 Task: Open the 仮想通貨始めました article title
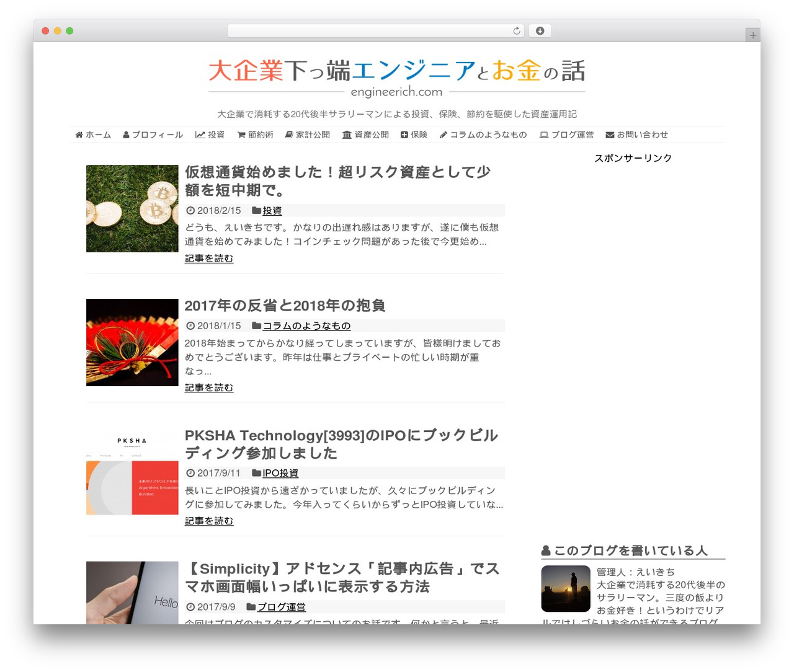[338, 180]
